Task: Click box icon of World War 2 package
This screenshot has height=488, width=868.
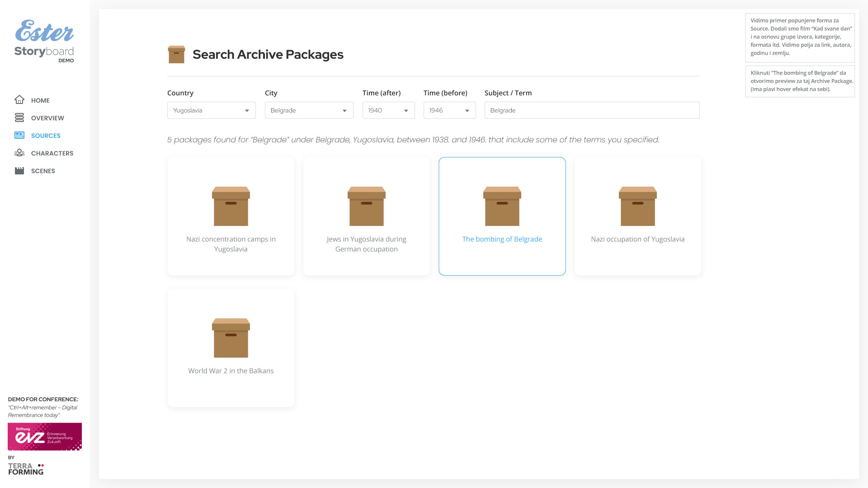Action: (x=231, y=338)
